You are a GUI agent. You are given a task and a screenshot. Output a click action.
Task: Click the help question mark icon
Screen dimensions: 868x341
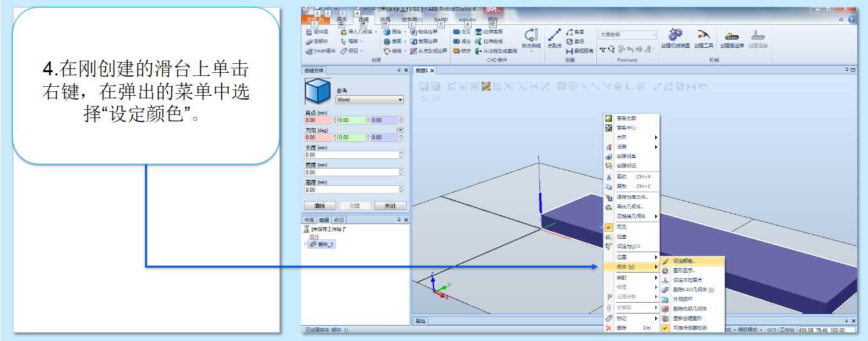click(851, 20)
